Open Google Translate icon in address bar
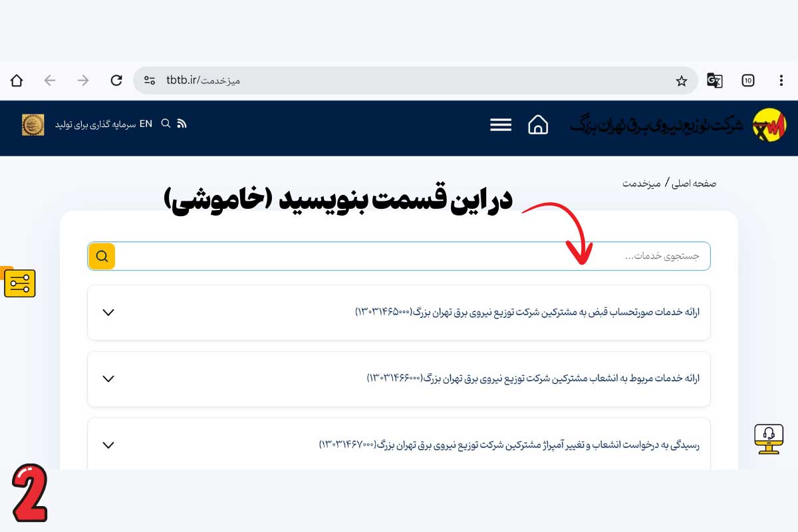This screenshot has height=532, width=798. [x=714, y=80]
